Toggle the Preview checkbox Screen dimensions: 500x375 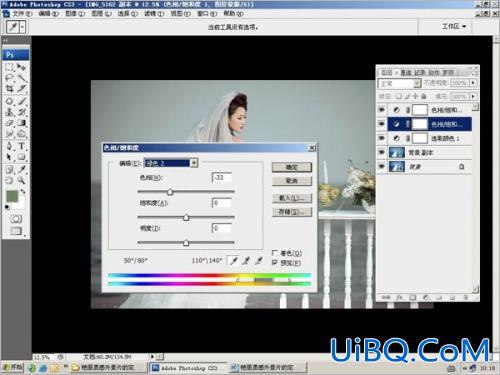pos(275,263)
